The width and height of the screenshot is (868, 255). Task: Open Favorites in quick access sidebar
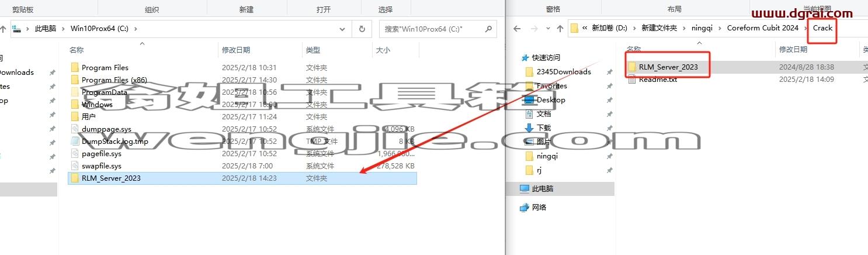pos(552,85)
